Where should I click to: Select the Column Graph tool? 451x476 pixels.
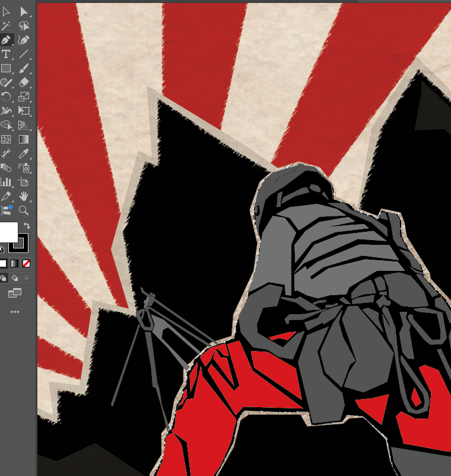(x=6, y=182)
